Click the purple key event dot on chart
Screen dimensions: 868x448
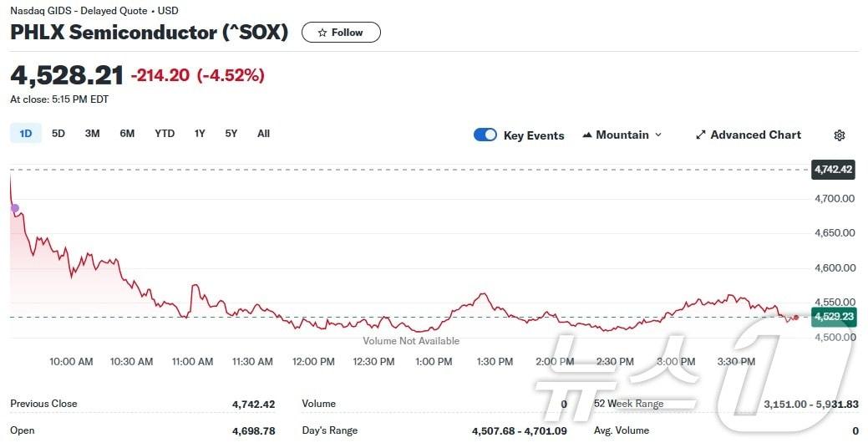14,208
